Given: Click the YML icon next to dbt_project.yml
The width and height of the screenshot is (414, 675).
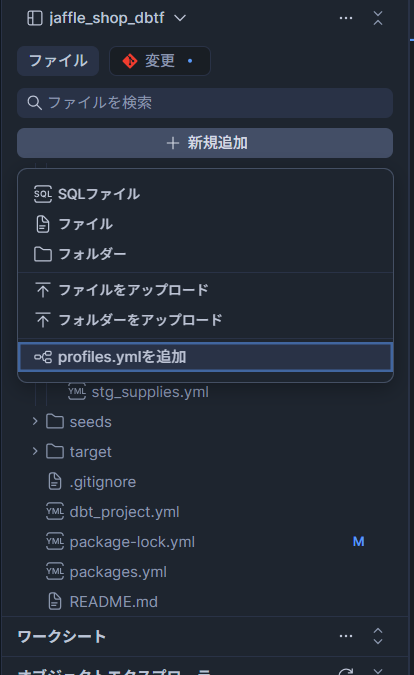Looking at the screenshot, I should click(55, 512).
